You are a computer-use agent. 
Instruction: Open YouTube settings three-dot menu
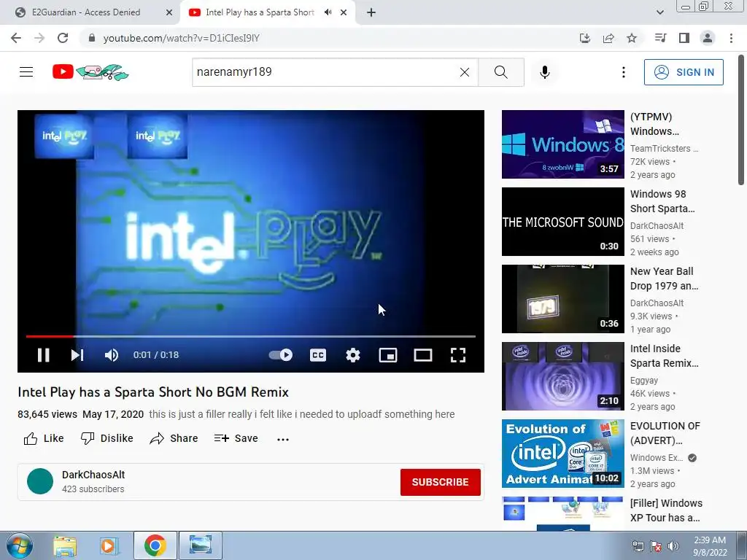click(623, 72)
